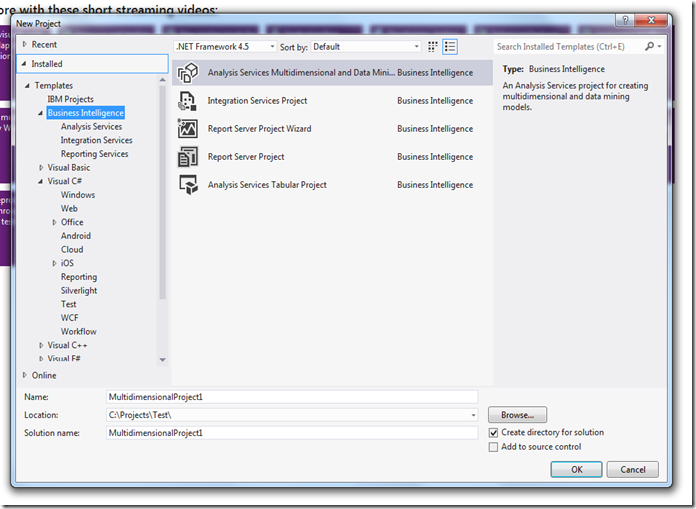This screenshot has width=696, height=509.
Task: Select Android template category
Action: point(76,236)
